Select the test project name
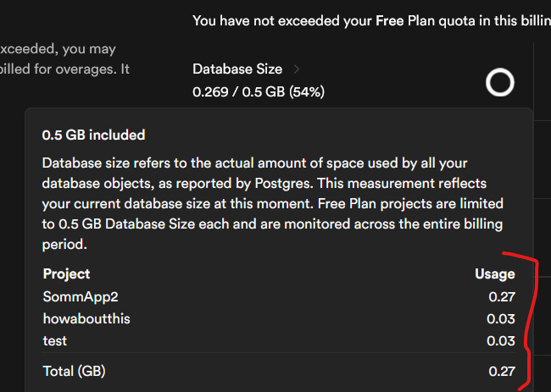Screen dimensions: 551x392 (x=55, y=340)
